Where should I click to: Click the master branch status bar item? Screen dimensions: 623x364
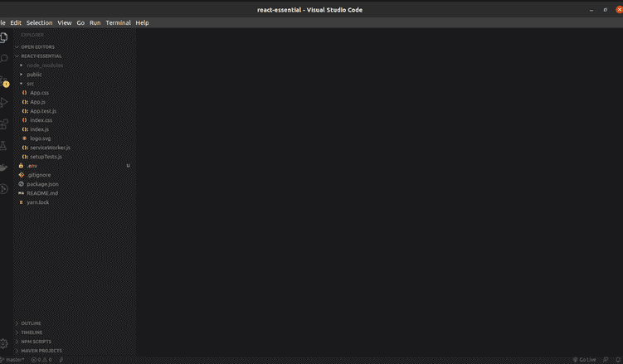click(x=12, y=360)
